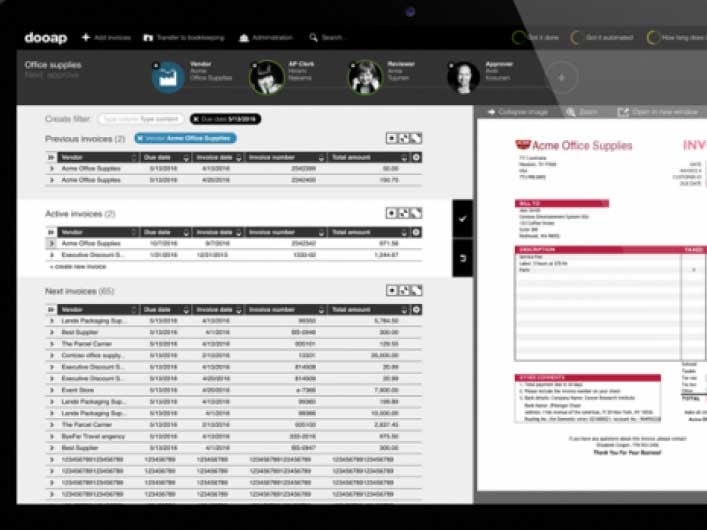The image size is (707, 530).
Task: Click the Add invoices plus icon
Action: 86,38
